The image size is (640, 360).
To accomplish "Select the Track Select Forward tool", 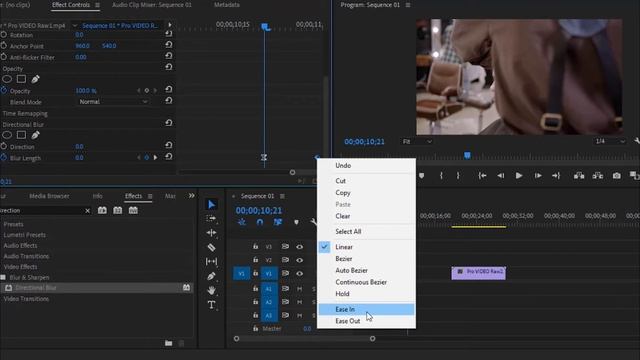I will pyautogui.click(x=211, y=218).
